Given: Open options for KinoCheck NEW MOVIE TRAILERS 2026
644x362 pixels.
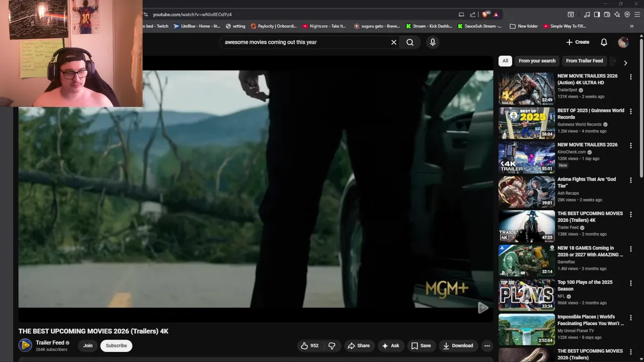Looking at the screenshot, I should [631, 145].
